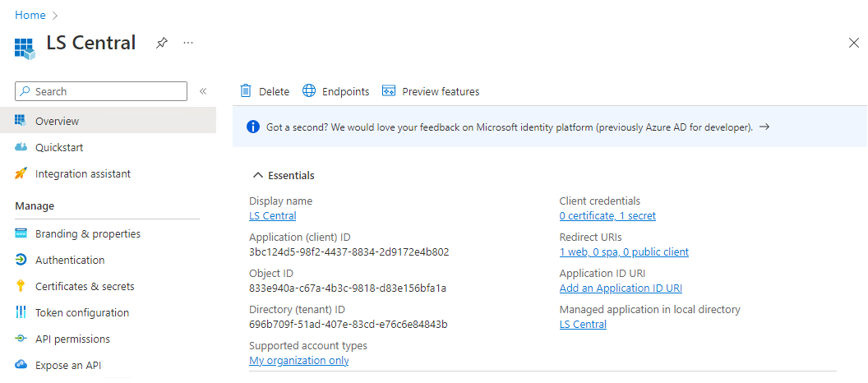Select Overview in the sidebar
868x383 pixels.
[x=57, y=122]
